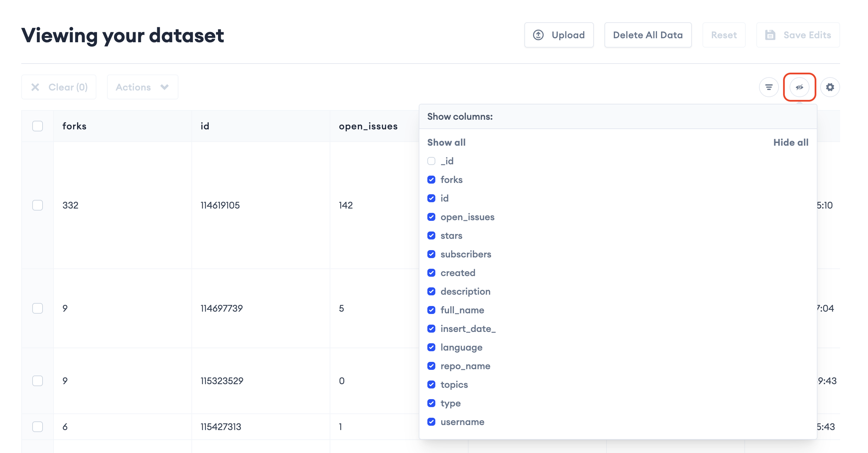Enable the _id column checkbox
This screenshot has height=453, width=868.
tap(431, 161)
